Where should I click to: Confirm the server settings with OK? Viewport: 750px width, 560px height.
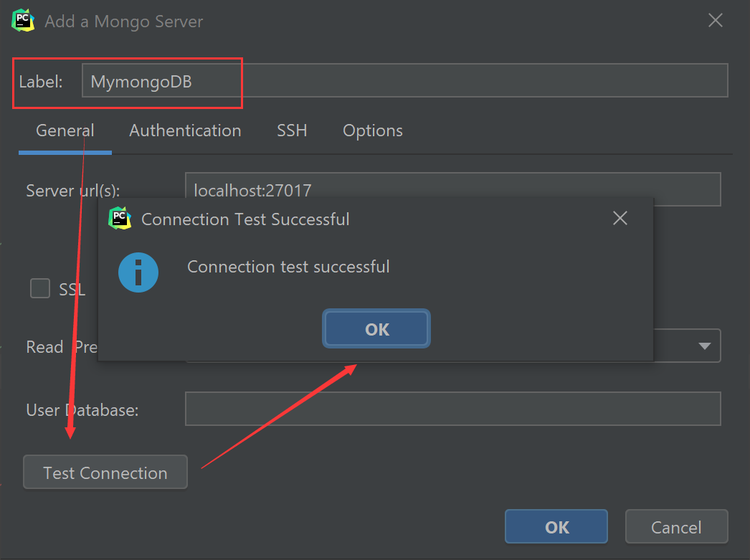tap(556, 526)
